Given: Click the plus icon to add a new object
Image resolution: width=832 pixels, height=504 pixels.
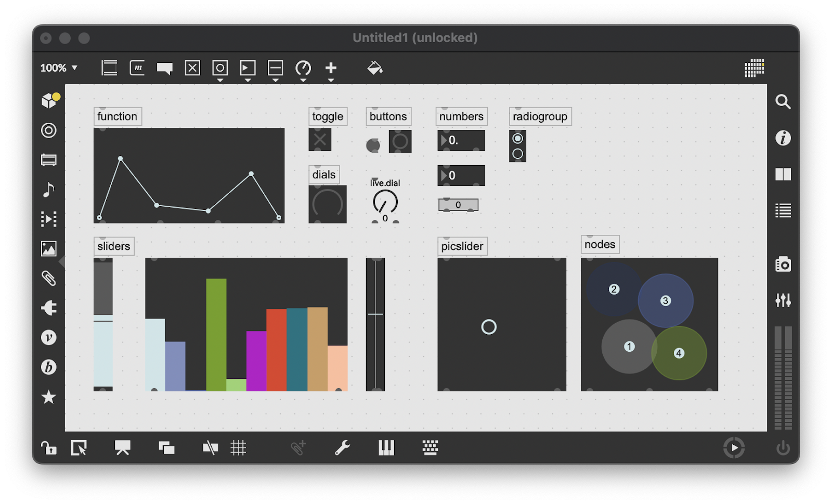Looking at the screenshot, I should pos(331,68).
